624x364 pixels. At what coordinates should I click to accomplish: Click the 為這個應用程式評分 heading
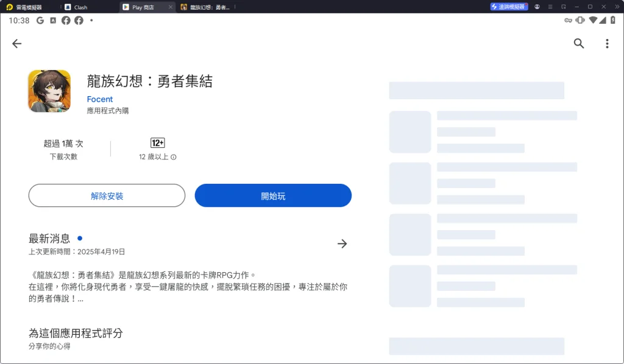tap(76, 333)
